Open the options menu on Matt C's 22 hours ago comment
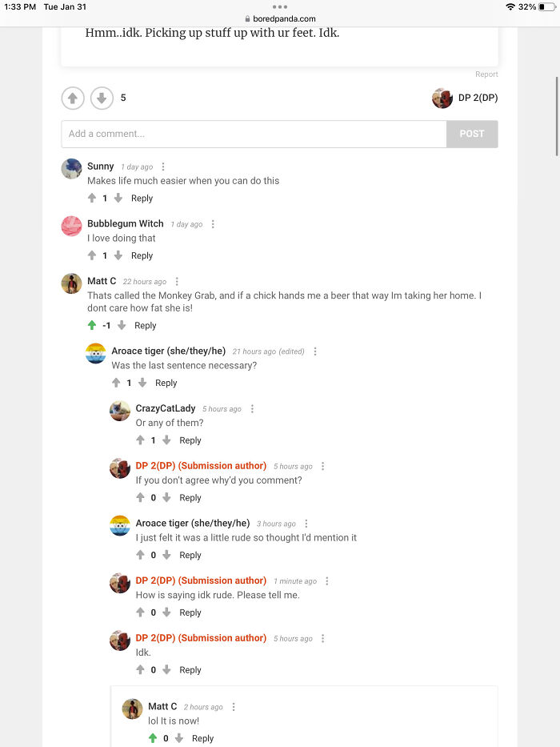Screen dimensions: 560x747 [x=177, y=282]
